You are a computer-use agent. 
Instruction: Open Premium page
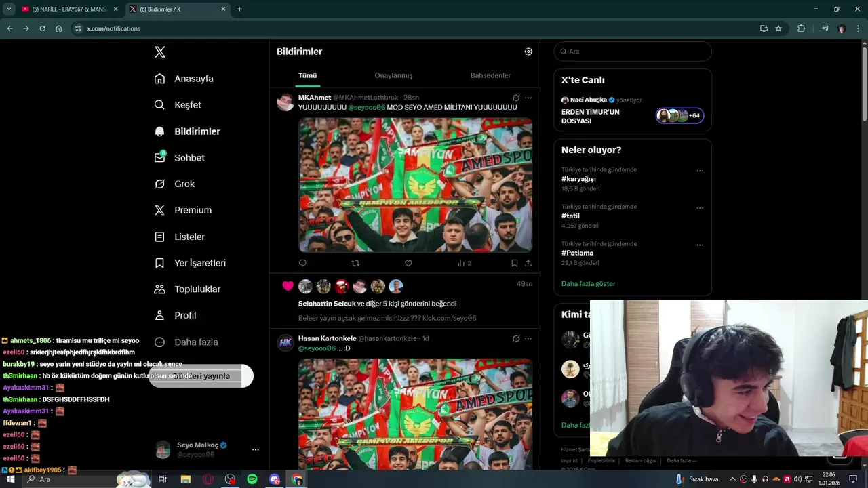tap(182, 210)
